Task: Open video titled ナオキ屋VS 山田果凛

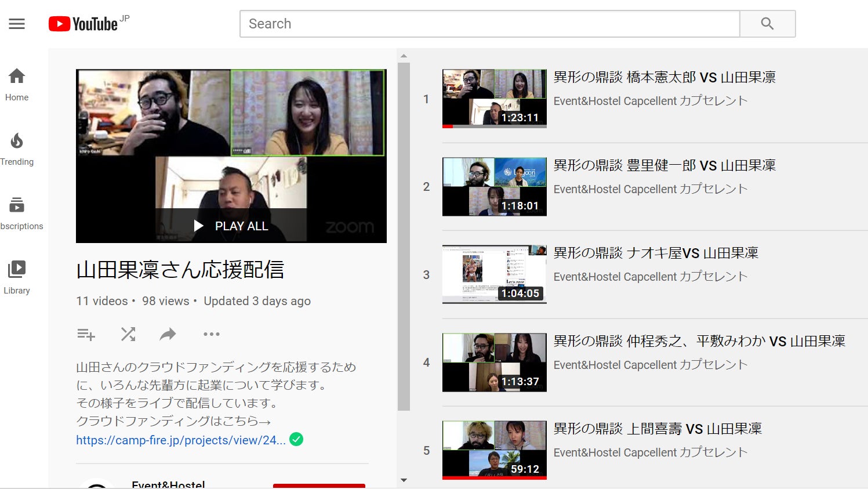Action: pyautogui.click(x=656, y=253)
